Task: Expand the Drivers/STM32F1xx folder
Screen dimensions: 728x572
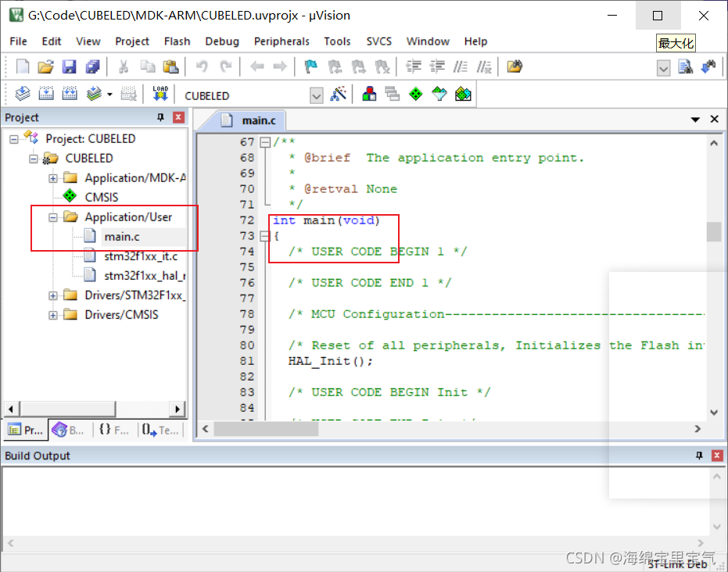Action: pyautogui.click(x=53, y=295)
